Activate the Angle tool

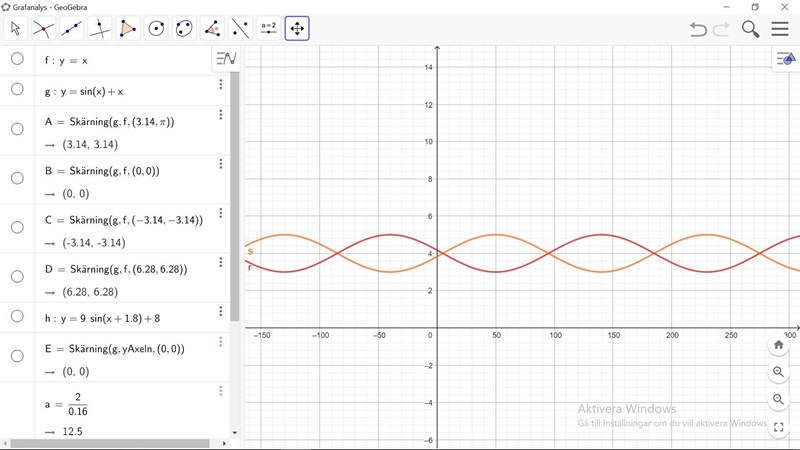coord(212,28)
